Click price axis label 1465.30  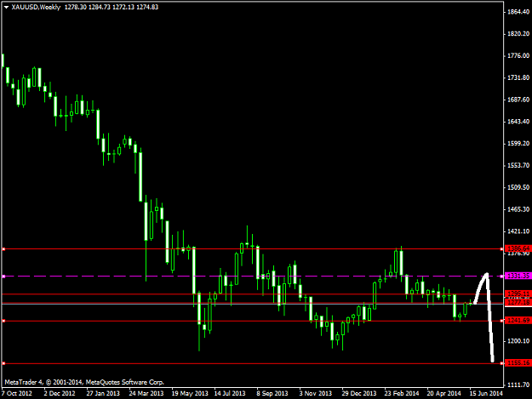click(x=518, y=209)
